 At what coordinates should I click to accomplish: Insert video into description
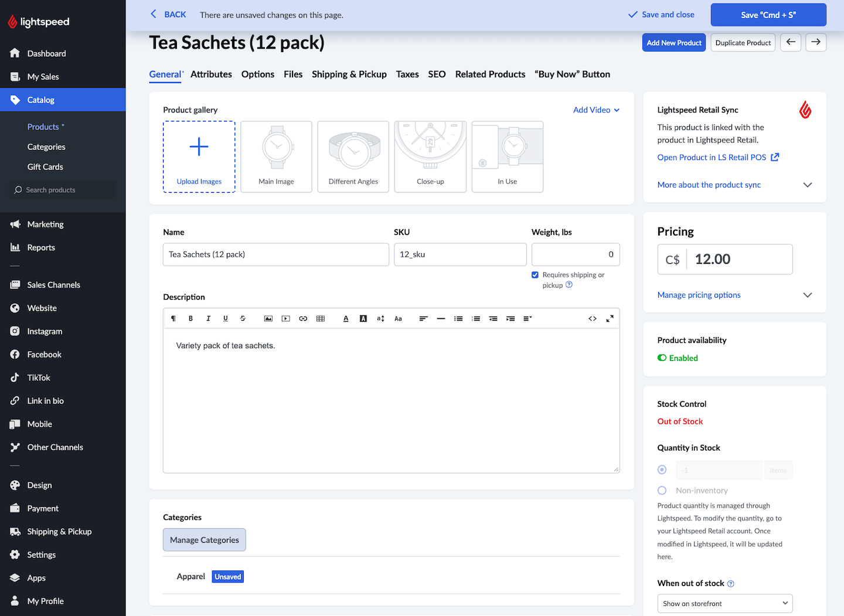(286, 319)
